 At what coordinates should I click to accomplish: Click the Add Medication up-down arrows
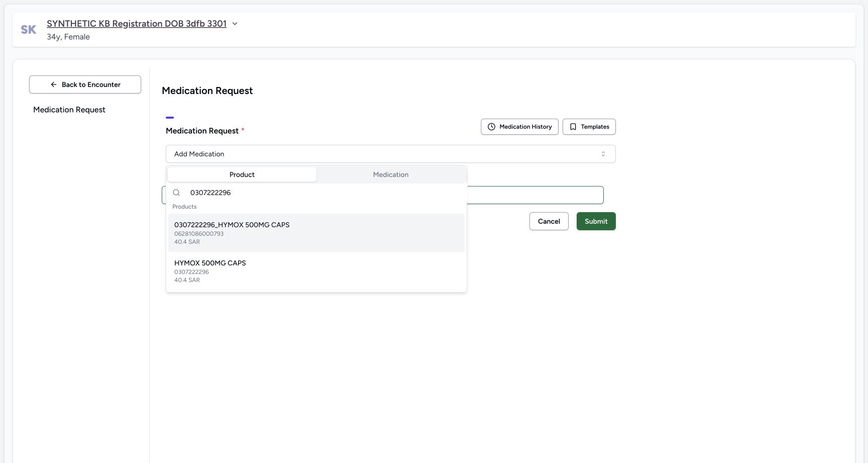point(603,154)
